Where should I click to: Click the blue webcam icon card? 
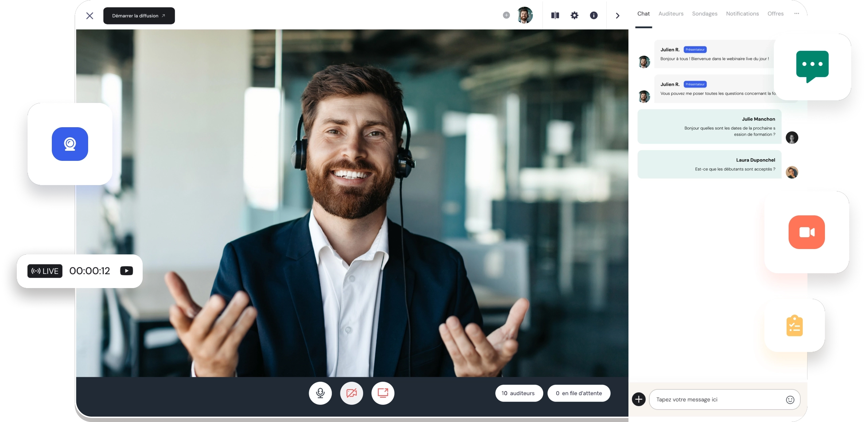[x=70, y=144]
